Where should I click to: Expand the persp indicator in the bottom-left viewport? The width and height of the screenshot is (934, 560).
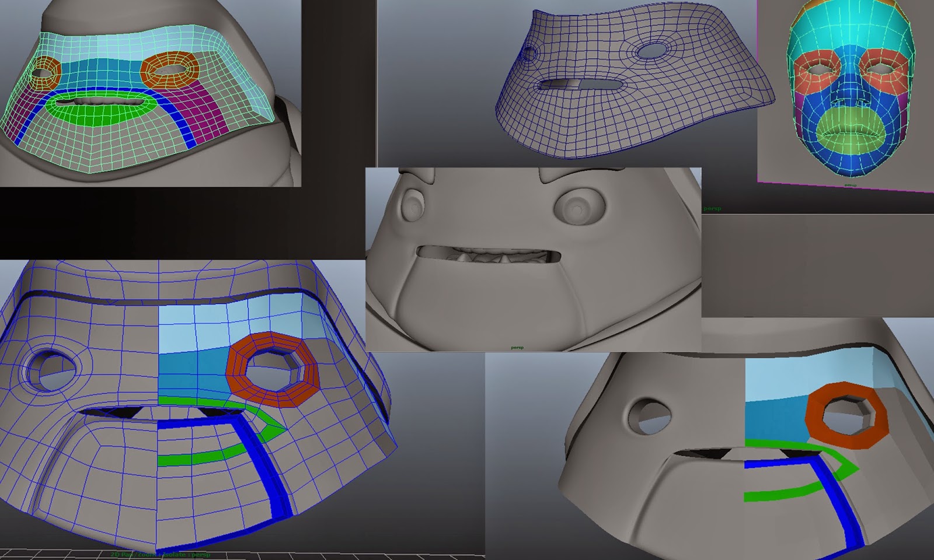click(x=201, y=555)
